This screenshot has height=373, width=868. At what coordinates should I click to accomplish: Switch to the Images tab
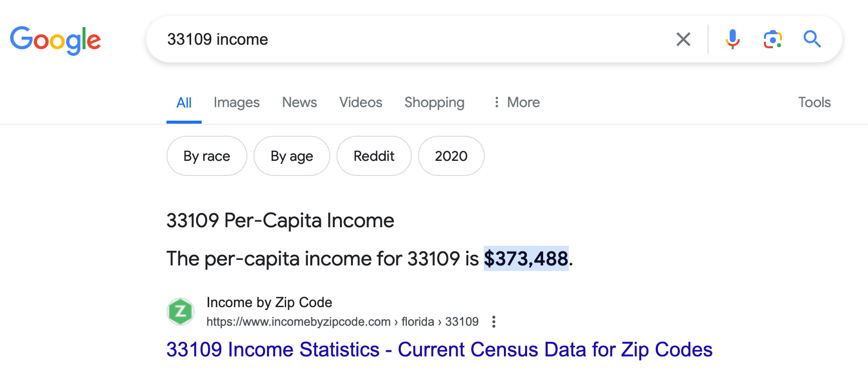coord(236,103)
